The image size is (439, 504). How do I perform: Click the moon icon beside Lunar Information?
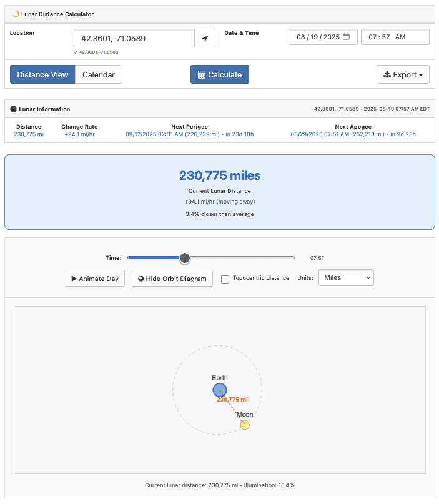[x=14, y=109]
